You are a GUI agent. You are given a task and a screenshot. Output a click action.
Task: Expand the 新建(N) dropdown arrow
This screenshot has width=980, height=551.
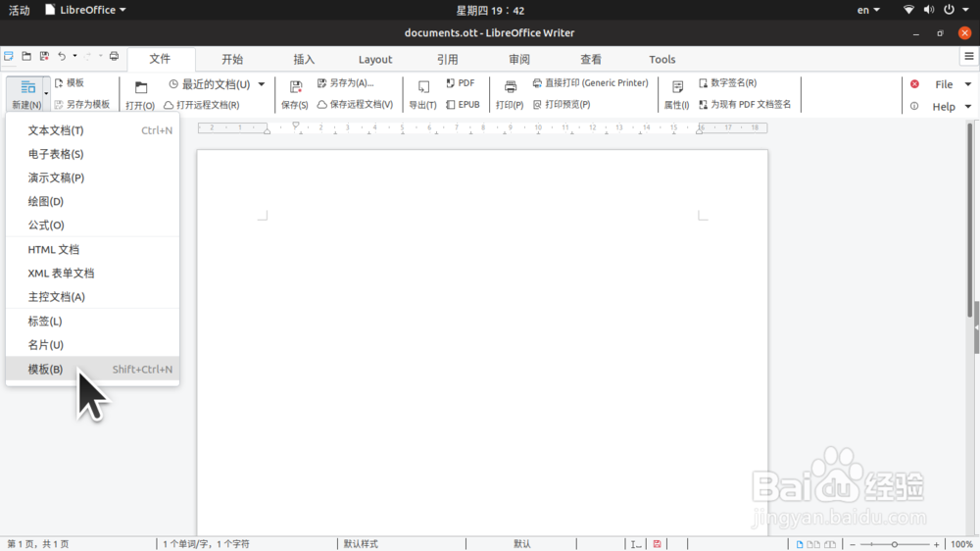point(46,94)
